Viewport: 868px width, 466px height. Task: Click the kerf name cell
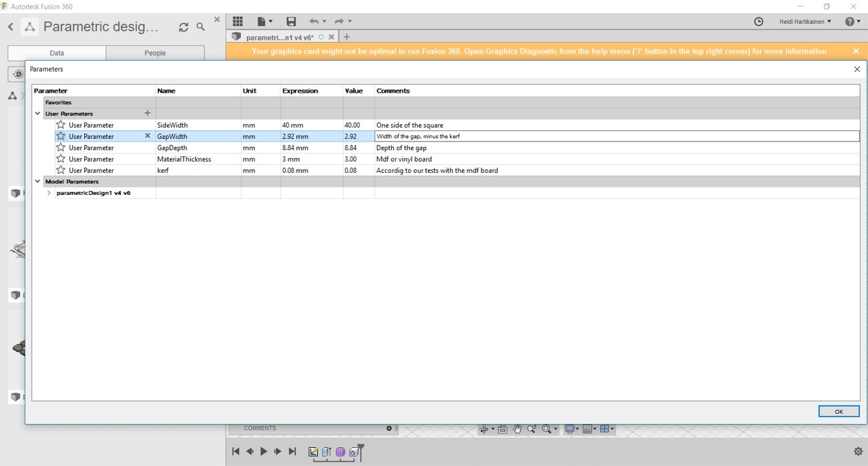198,170
